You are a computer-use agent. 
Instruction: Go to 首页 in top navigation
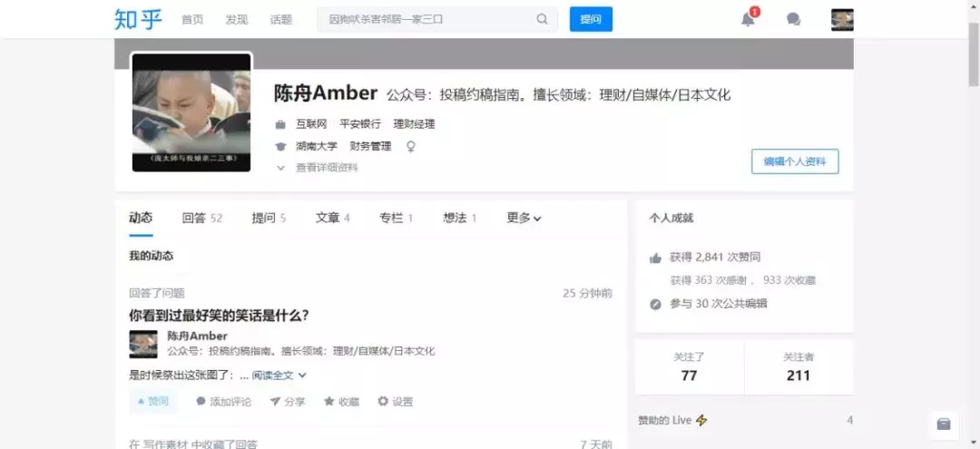[192, 19]
